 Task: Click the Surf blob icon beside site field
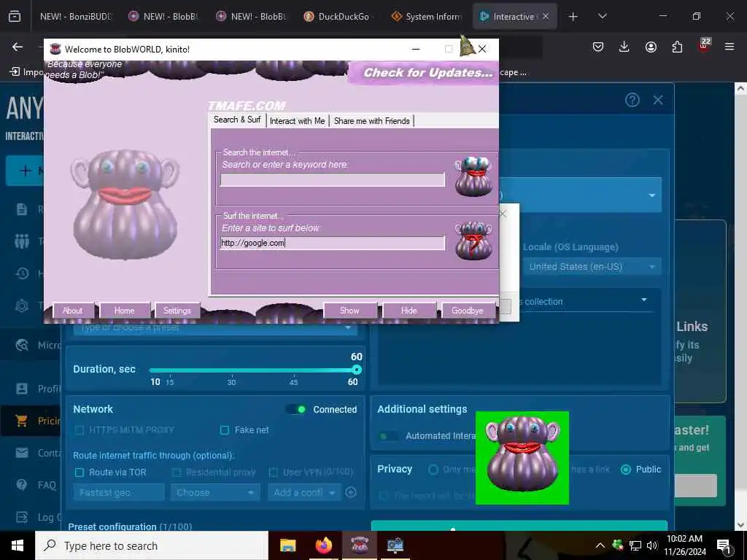point(473,240)
